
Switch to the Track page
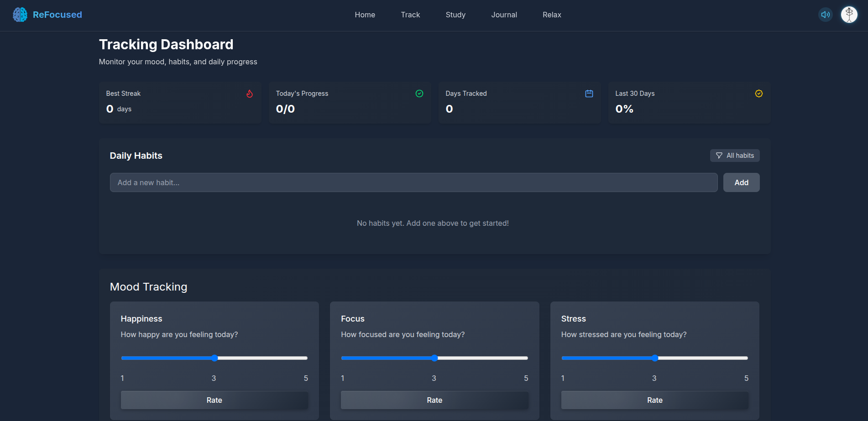410,14
